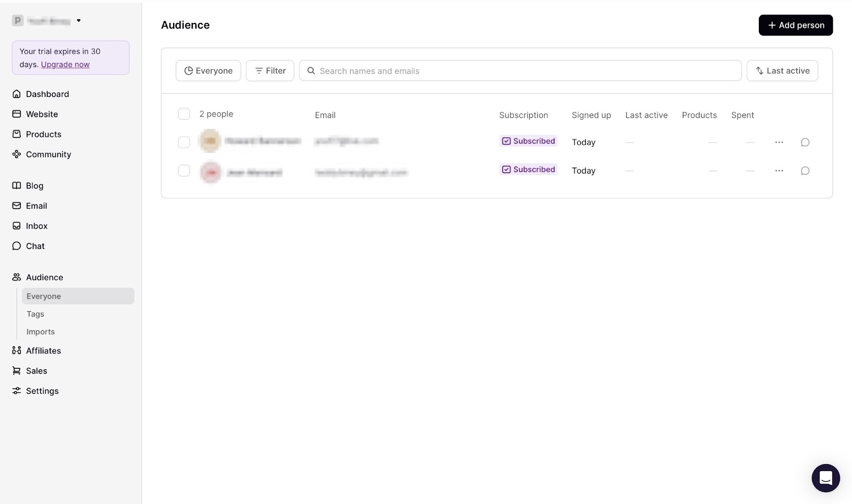Image resolution: width=852 pixels, height=504 pixels.
Task: Go to Website in the sidebar
Action: (x=35, y=114)
